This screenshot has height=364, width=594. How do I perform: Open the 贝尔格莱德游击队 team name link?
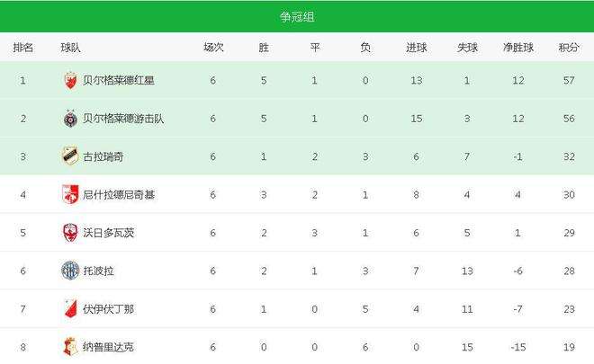coord(123,119)
